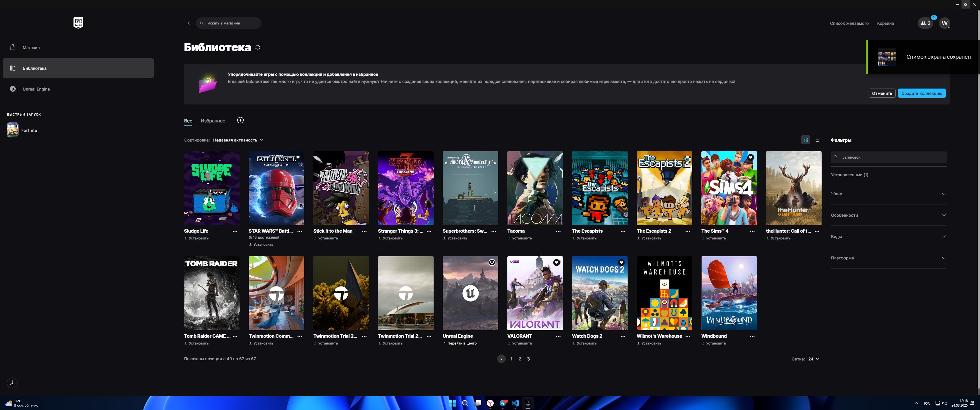Image resolution: width=980 pixels, height=410 pixels.
Task: Open Yandex Browser from the taskbar
Action: 490,403
